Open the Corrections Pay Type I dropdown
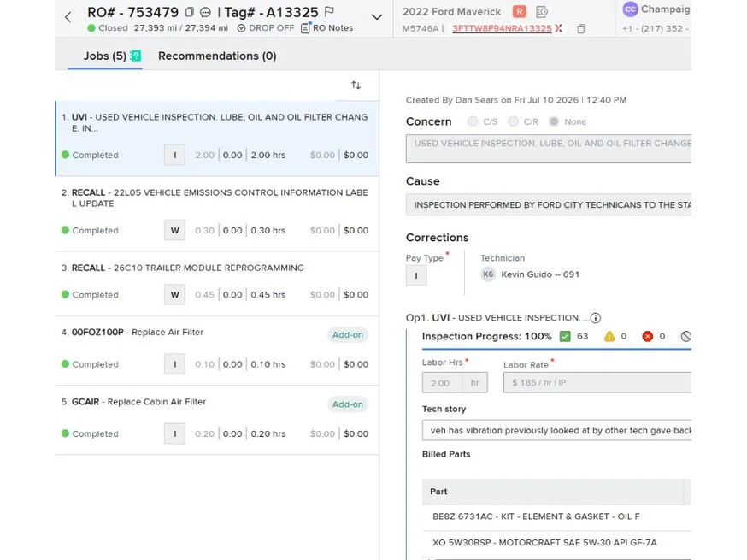 (x=416, y=275)
